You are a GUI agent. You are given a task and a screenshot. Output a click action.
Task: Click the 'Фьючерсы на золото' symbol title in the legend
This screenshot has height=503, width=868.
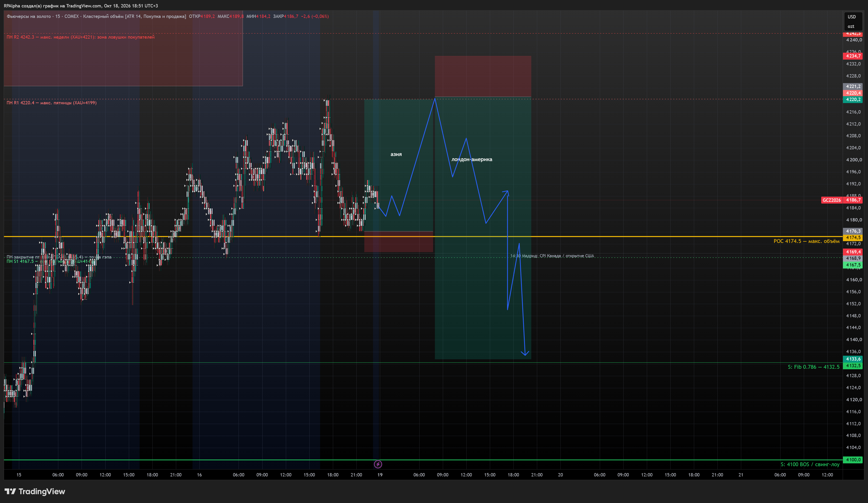point(29,16)
